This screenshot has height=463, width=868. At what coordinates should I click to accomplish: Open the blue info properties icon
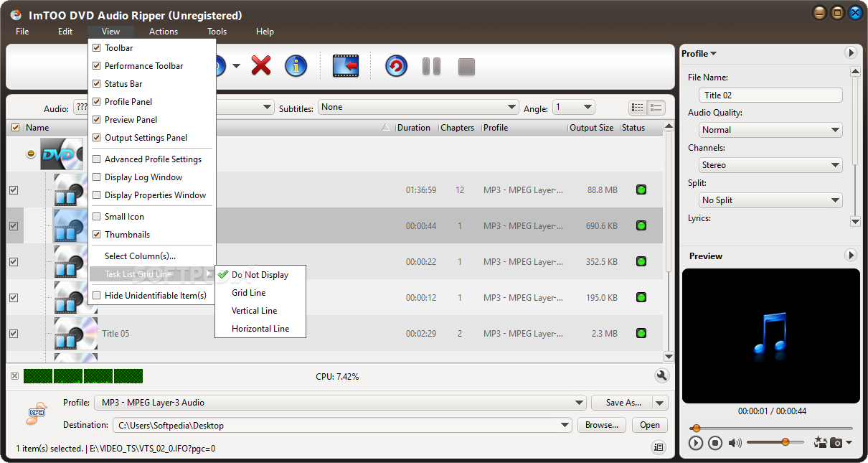pyautogui.click(x=296, y=66)
